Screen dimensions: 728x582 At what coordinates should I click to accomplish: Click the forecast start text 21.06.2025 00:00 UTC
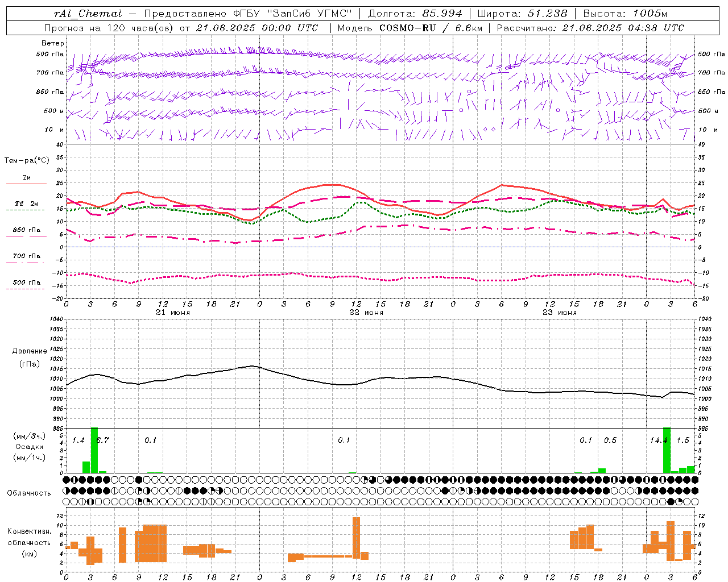pyautogui.click(x=257, y=28)
